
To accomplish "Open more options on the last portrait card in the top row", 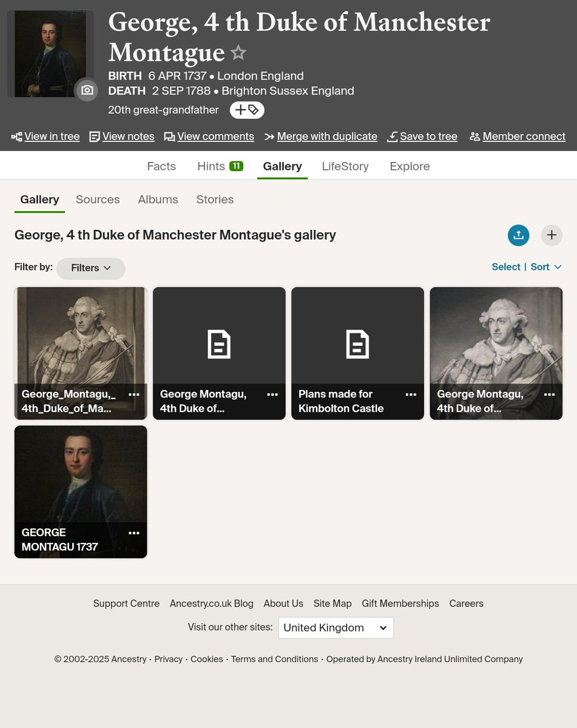I will coord(549,394).
